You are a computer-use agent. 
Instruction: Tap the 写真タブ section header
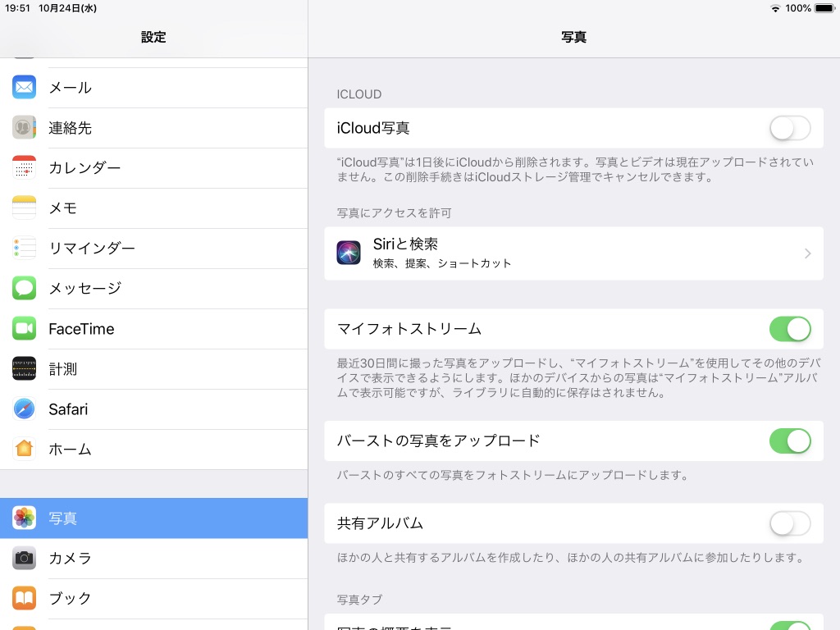coord(359,600)
